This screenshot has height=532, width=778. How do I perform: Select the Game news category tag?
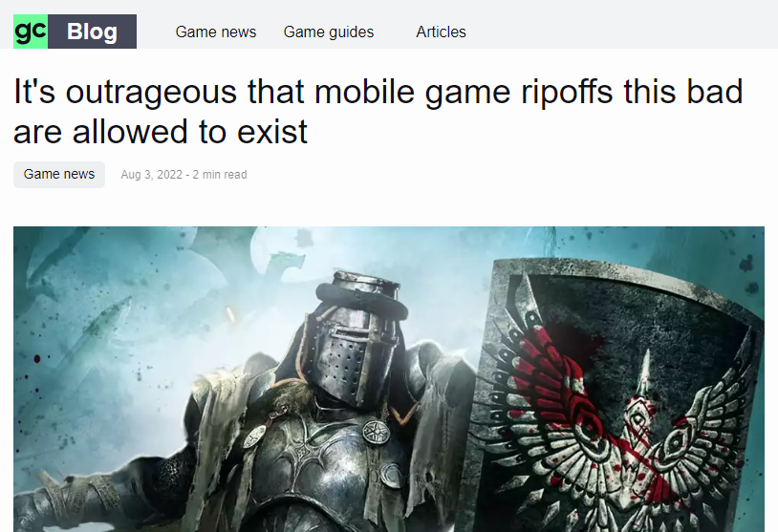click(59, 175)
